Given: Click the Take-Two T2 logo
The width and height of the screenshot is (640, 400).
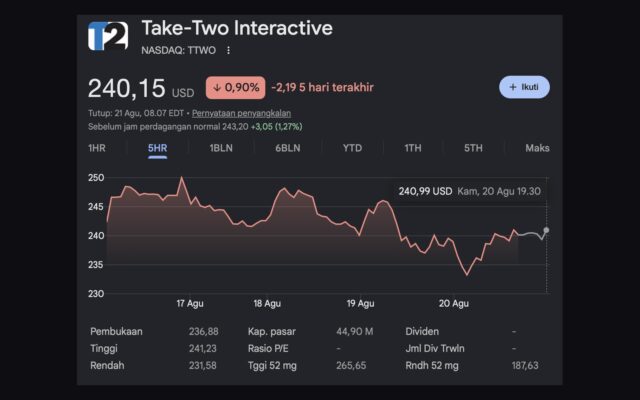Looking at the screenshot, I should click(x=108, y=36).
